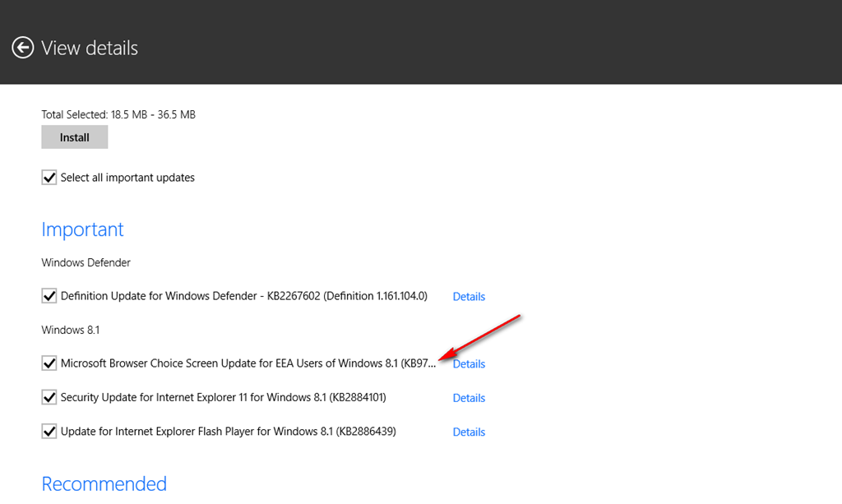Uncheck the Windows Defender Definition Update checkbox
The height and width of the screenshot is (504, 842).
coord(49,296)
